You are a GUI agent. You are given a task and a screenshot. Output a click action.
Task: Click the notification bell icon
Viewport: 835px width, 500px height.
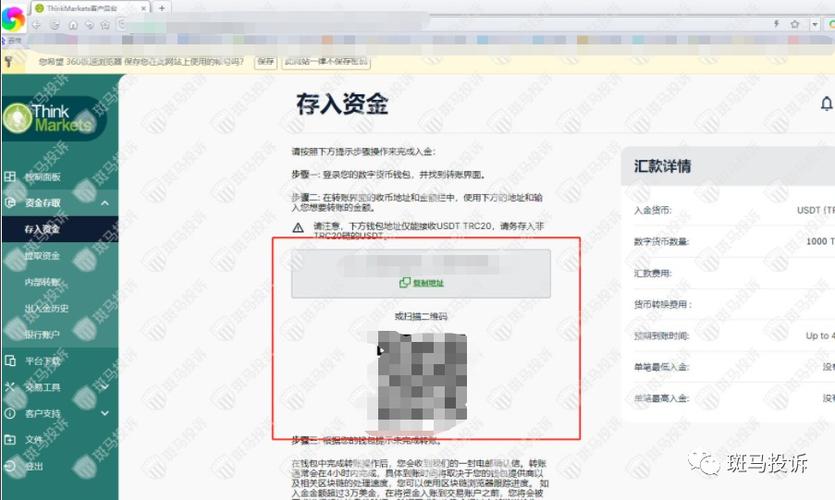(826, 104)
